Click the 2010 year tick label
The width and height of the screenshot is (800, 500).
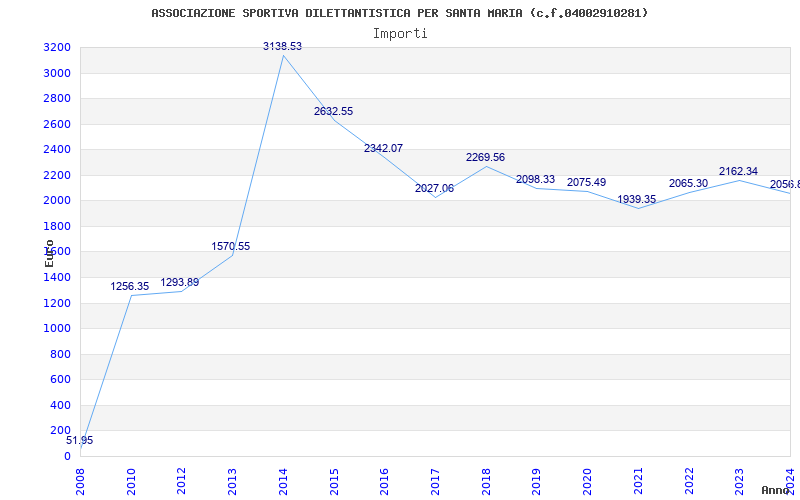[131, 482]
